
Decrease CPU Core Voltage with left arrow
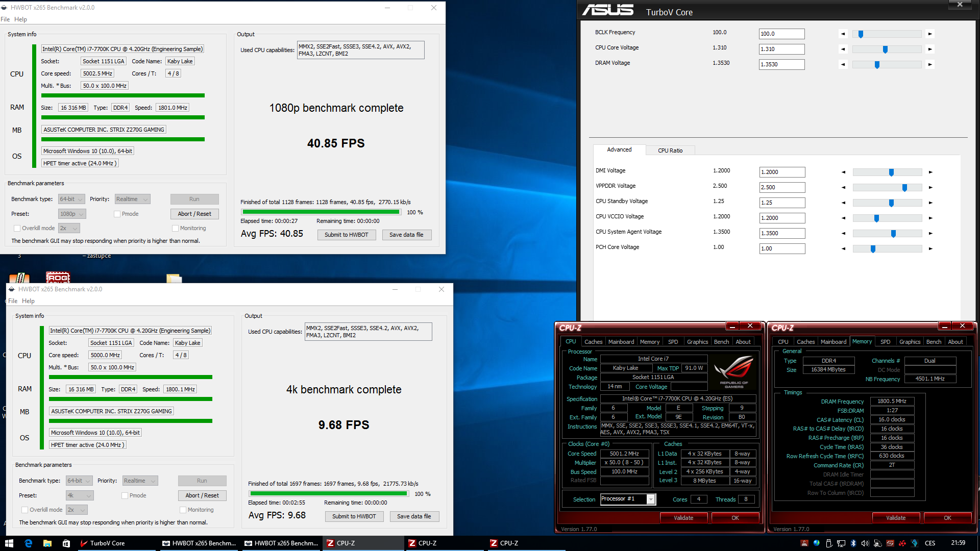click(843, 49)
